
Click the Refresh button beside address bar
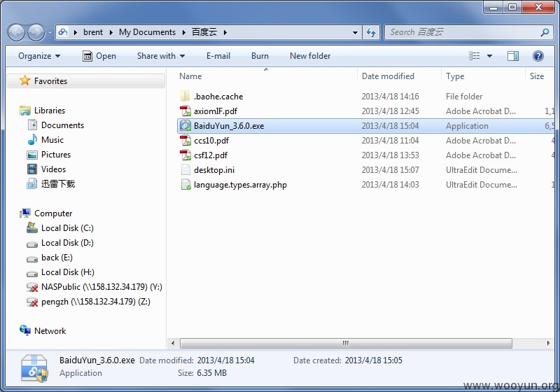[x=371, y=32]
